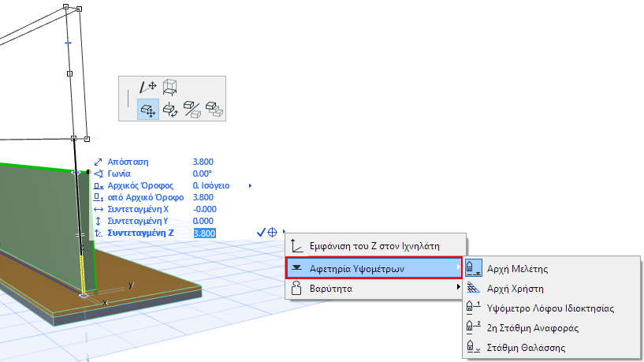Viewport: 644px width, 362px height.
Task: Click the Αρχή Χρήστη grid icon
Action: point(473,288)
